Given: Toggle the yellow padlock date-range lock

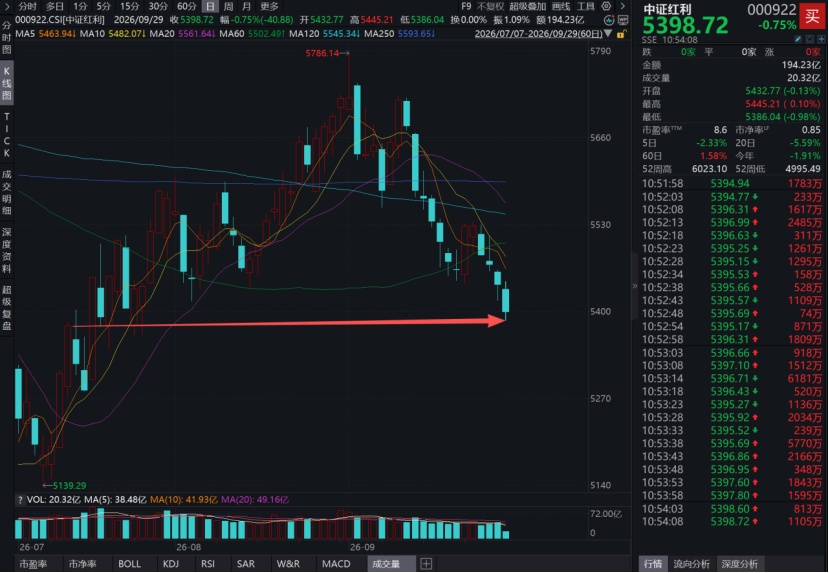Looking at the screenshot, I should pos(622,34).
